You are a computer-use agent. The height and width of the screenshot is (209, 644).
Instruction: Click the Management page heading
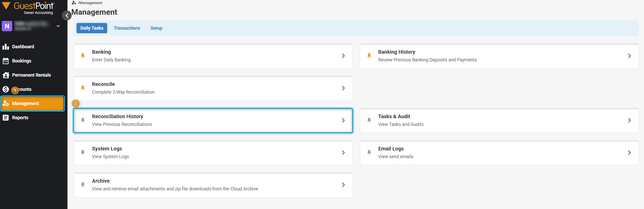[x=94, y=12]
